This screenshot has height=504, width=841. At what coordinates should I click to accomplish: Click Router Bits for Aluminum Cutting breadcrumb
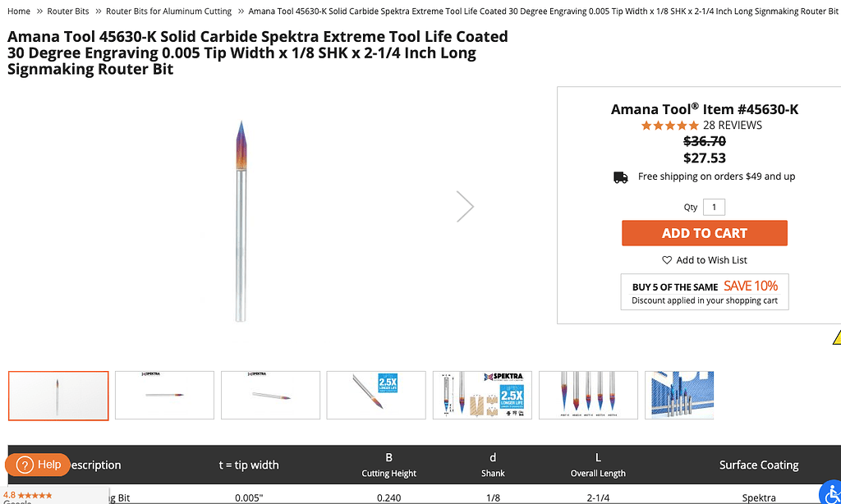[x=168, y=11]
